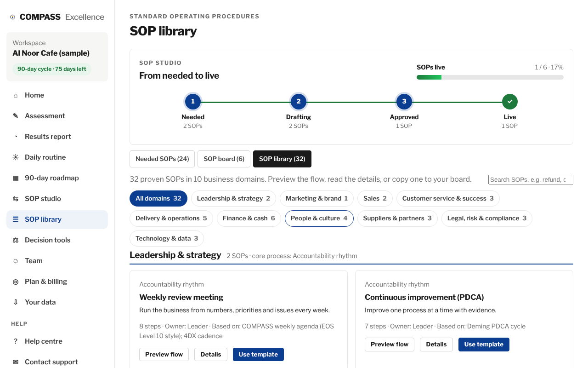Click the SOP studio arrows icon
588x368 pixels.
click(x=16, y=199)
